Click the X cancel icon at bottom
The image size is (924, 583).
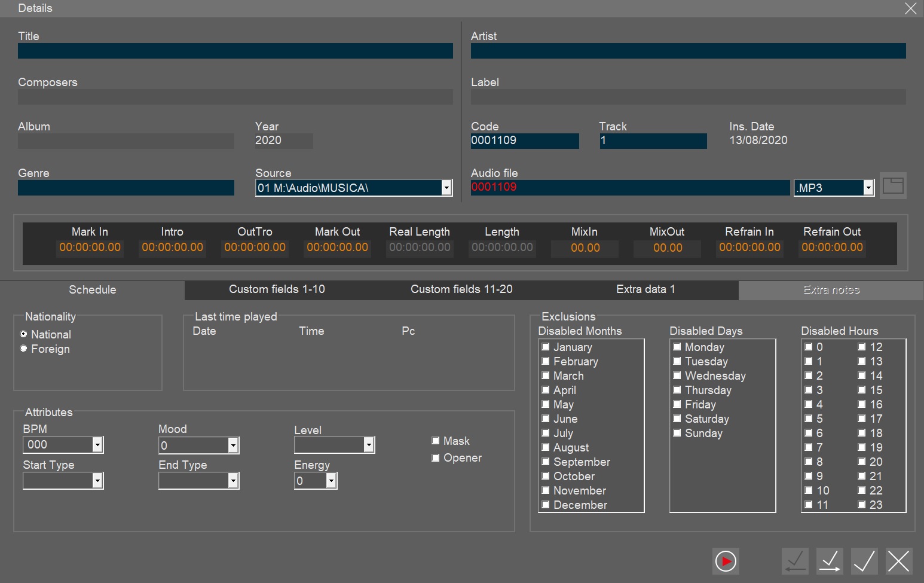898,561
